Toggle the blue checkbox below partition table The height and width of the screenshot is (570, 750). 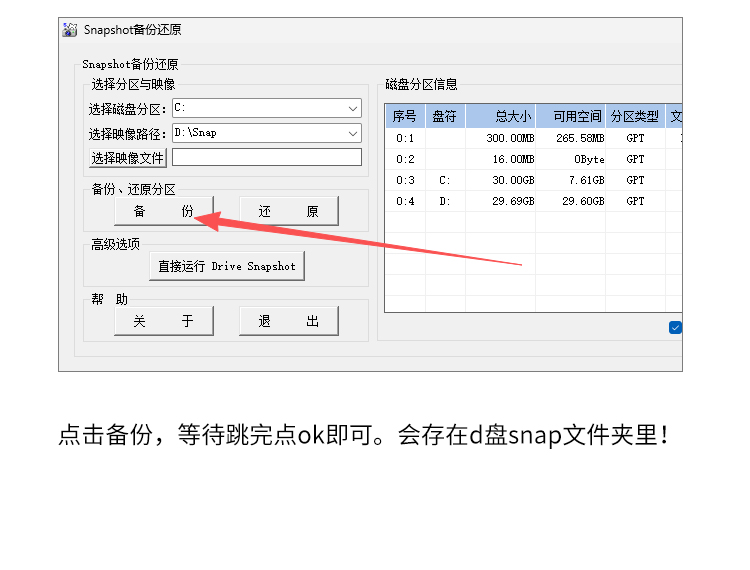pyautogui.click(x=675, y=327)
